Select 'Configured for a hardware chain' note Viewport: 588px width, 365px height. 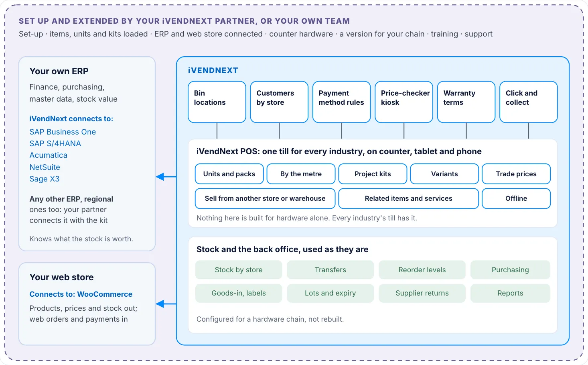[x=270, y=319]
